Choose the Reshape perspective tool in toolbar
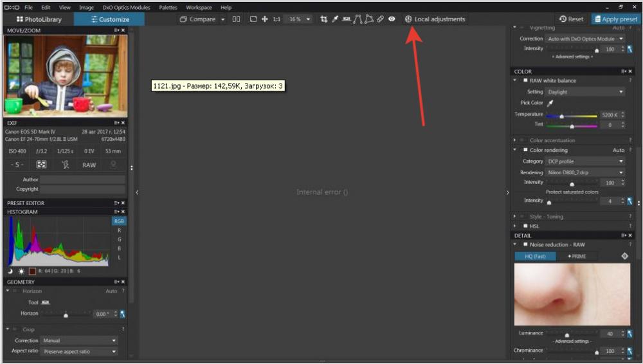Image resolution: width=643 pixels, height=364 pixels. coord(369,19)
